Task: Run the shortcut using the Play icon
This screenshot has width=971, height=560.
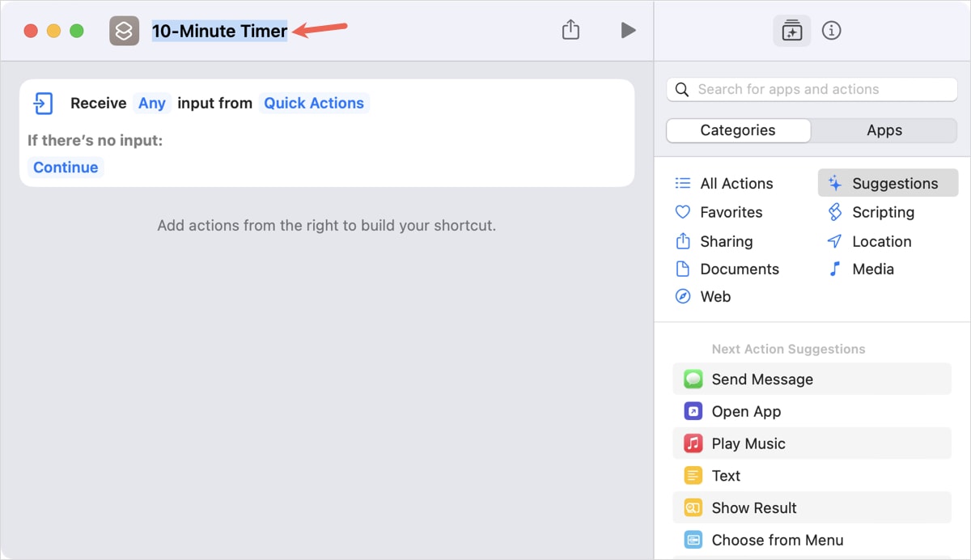Action: pyautogui.click(x=628, y=29)
